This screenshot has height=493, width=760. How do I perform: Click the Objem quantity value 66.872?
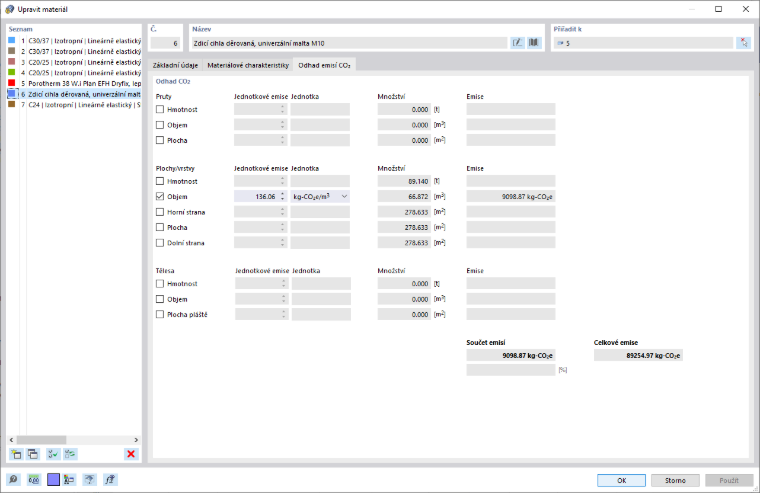click(x=404, y=196)
